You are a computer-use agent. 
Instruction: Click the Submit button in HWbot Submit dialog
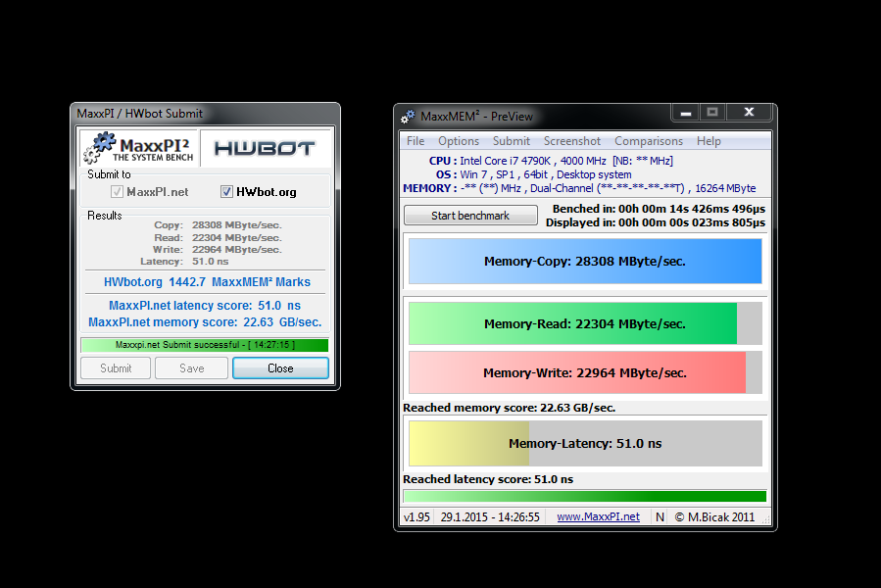pyautogui.click(x=116, y=368)
